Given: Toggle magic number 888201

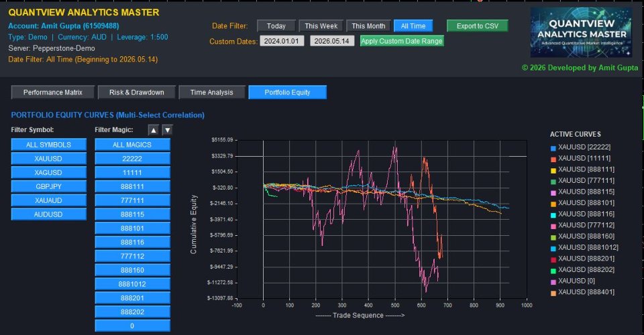Looking at the screenshot, I should 132,298.
